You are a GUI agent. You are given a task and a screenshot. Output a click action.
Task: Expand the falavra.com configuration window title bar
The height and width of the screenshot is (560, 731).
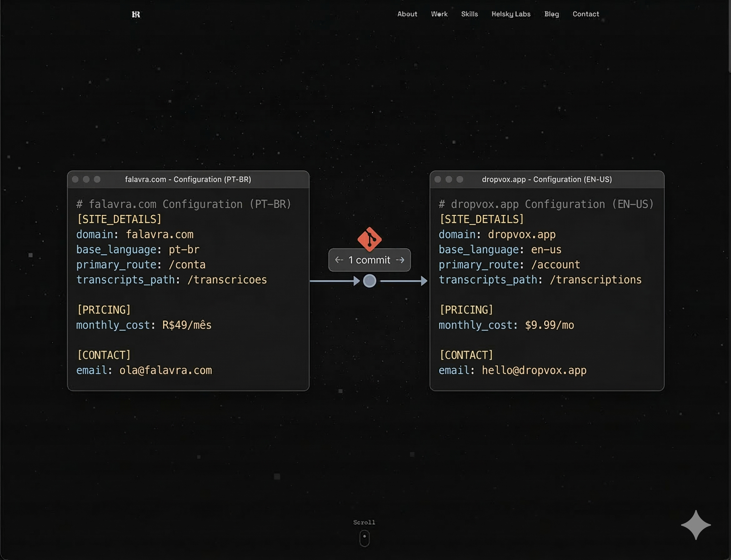(188, 179)
